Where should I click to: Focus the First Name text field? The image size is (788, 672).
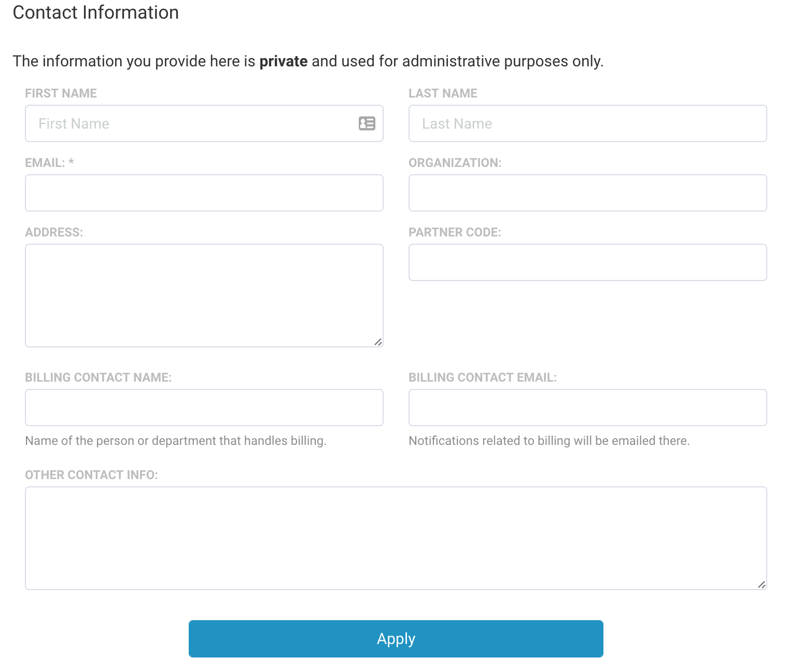pyautogui.click(x=192, y=123)
